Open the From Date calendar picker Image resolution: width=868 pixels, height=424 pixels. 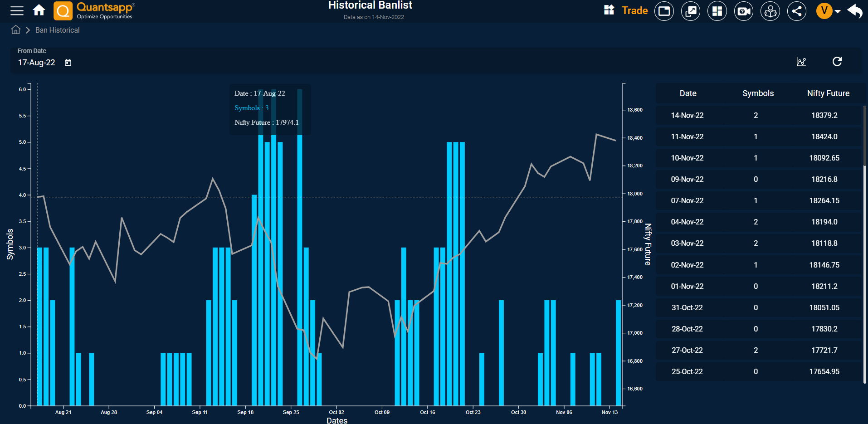[68, 63]
